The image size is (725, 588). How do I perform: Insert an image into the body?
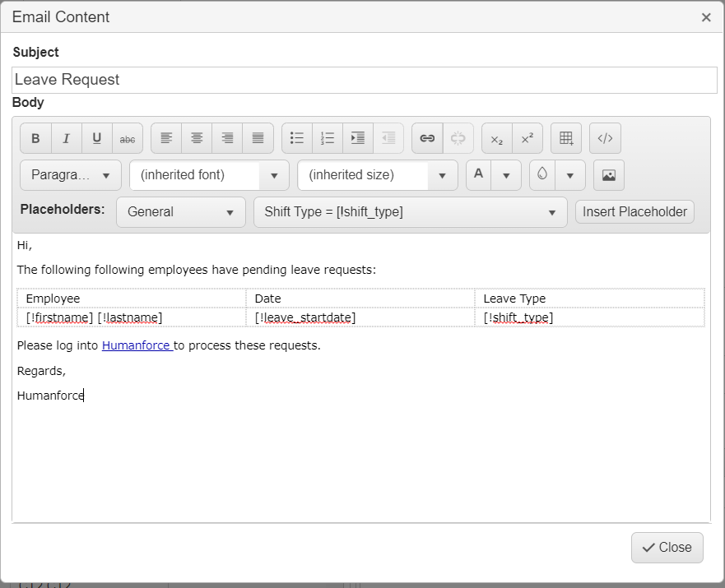point(609,175)
